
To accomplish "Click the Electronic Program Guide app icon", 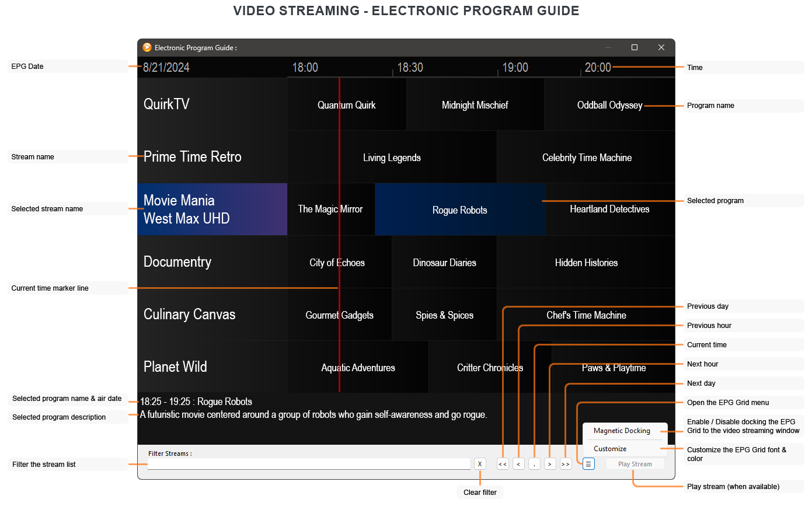I will coord(147,48).
